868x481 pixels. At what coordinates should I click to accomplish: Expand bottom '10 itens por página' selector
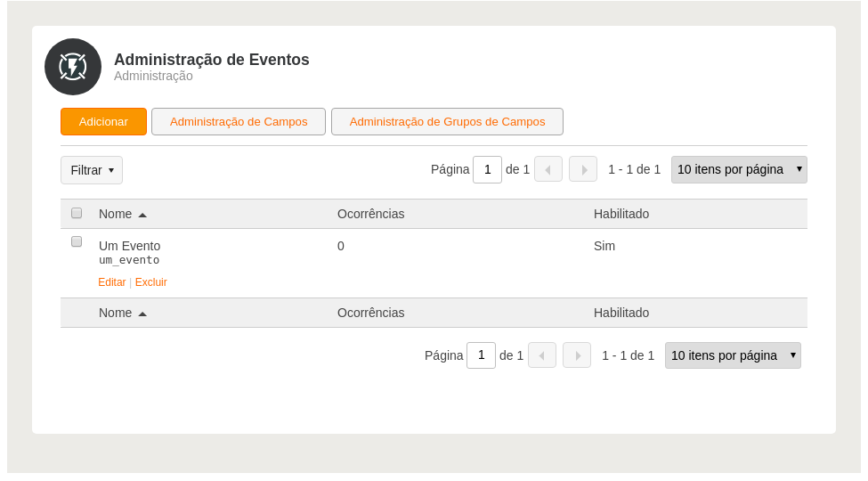pyautogui.click(x=733, y=355)
